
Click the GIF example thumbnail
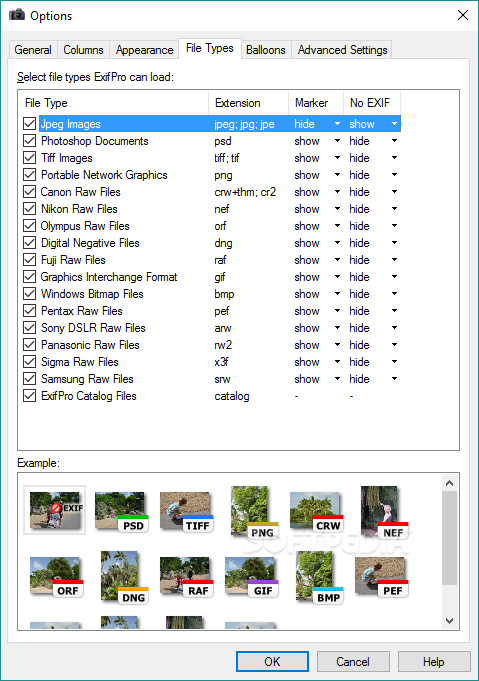click(x=251, y=578)
